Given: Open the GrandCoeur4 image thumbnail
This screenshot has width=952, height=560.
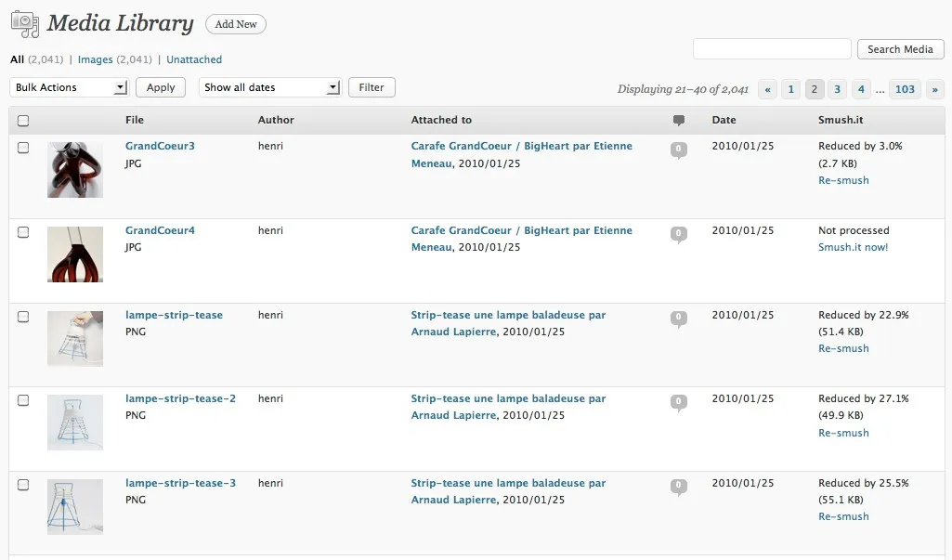Looking at the screenshot, I should tap(75, 254).
